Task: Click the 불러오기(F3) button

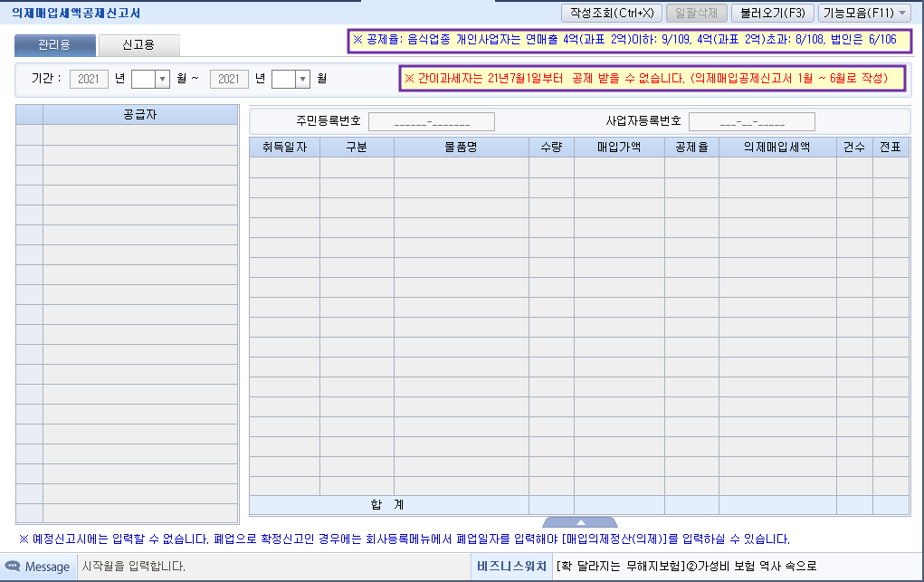Action: pyautogui.click(x=773, y=13)
